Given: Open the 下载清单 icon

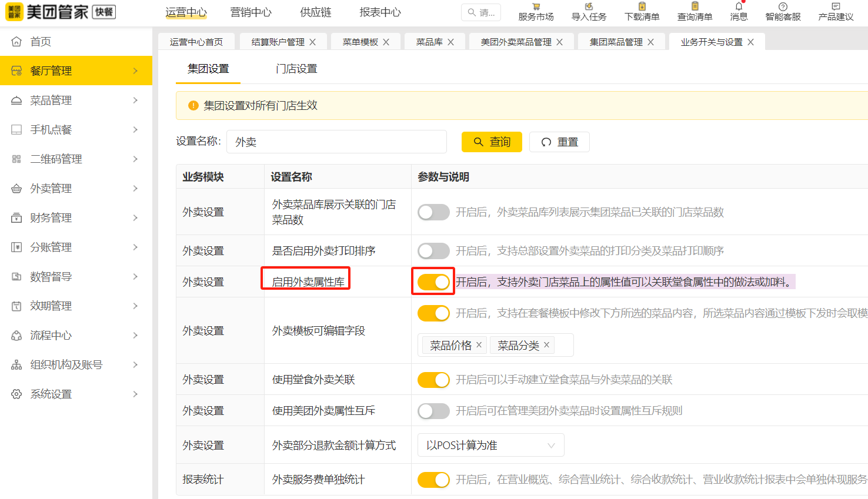Looking at the screenshot, I should [x=642, y=7].
